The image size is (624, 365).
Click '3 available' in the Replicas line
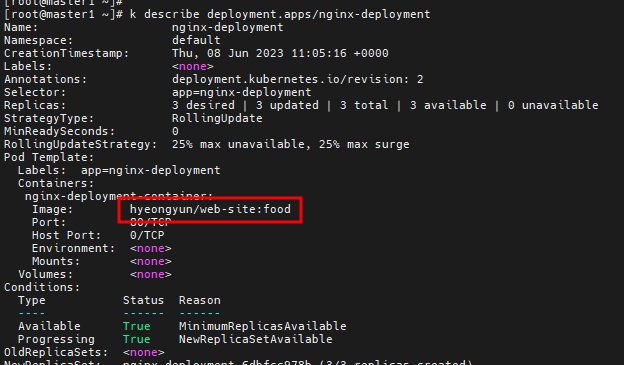click(x=448, y=105)
